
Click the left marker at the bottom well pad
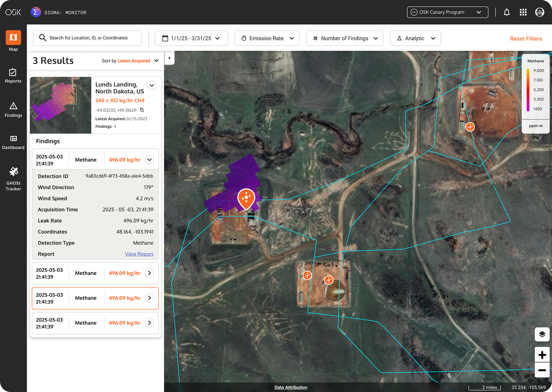pyautogui.click(x=307, y=275)
